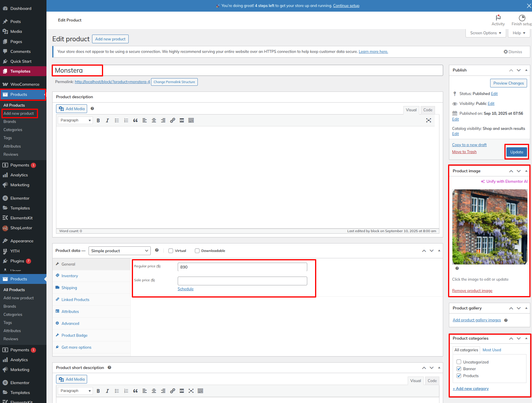Click Remove product image link
Viewport: 532px width, 403px height.
[x=472, y=291]
